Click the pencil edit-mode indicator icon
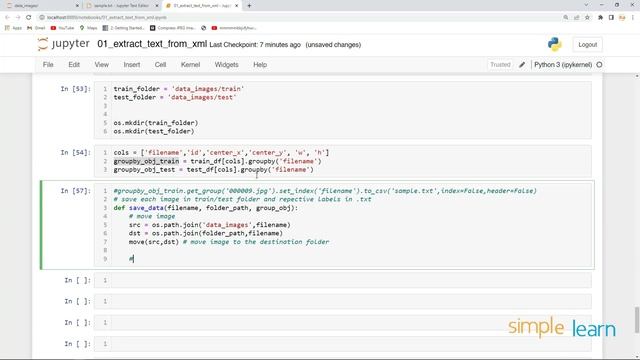The height and width of the screenshot is (360, 640). pos(522,65)
